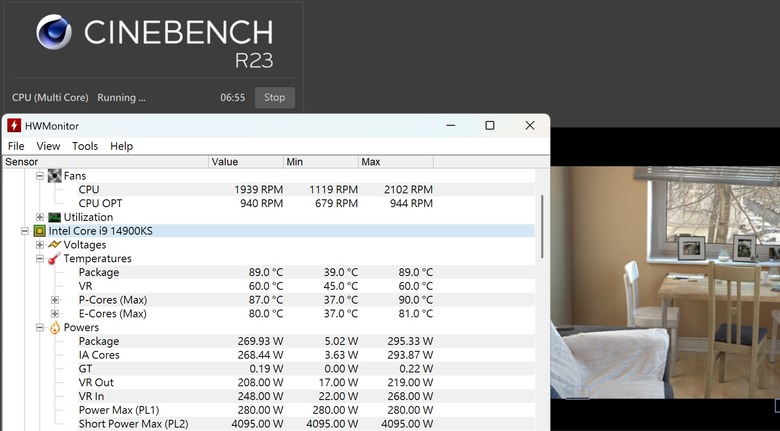Click the Fans category fan icon
Screen dimensions: 780x431
pos(54,176)
